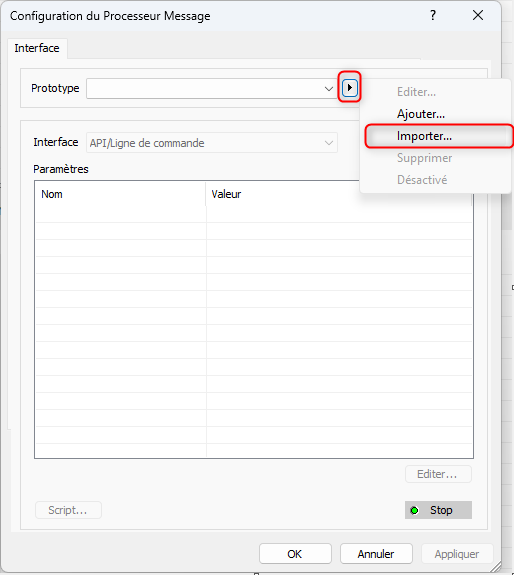This screenshot has height=575, width=514.
Task: Choose Ajouter... in the popup menu
Action: 421,114
